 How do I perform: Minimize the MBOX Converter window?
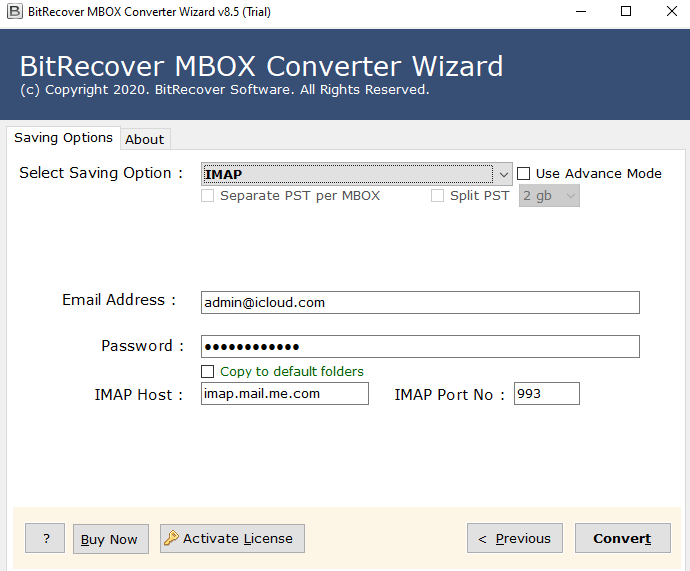[x=581, y=11]
